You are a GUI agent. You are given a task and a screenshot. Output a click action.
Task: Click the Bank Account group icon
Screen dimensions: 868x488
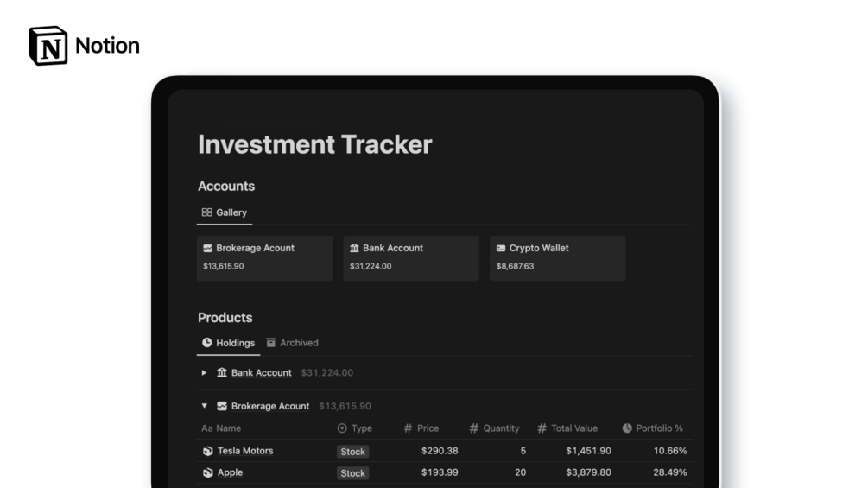[222, 373]
